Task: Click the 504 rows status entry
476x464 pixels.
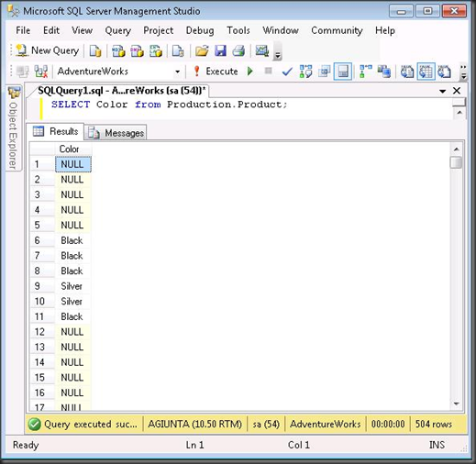Action: coord(434,425)
